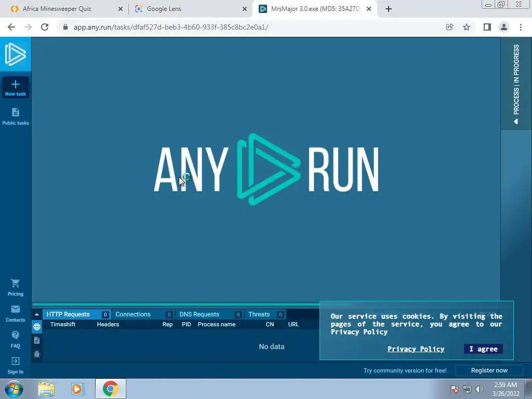The height and width of the screenshot is (399, 532).
Task: Switch to Threats tab
Action: pyautogui.click(x=265, y=314)
